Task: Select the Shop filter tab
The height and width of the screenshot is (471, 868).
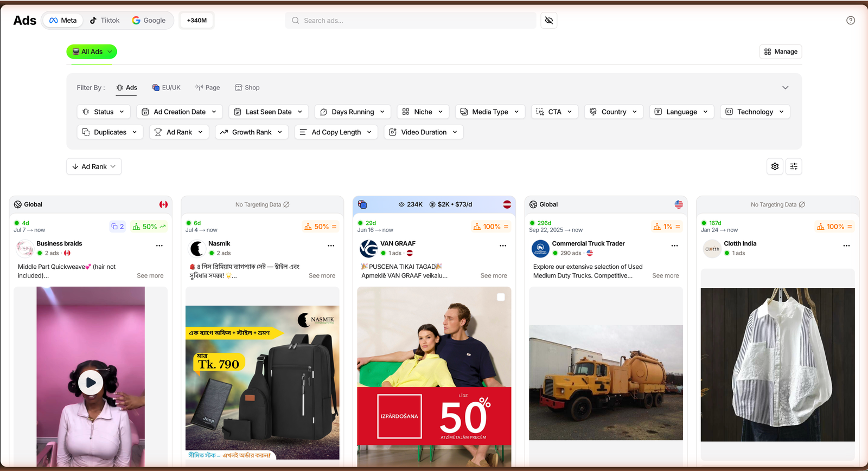Action: tap(247, 88)
